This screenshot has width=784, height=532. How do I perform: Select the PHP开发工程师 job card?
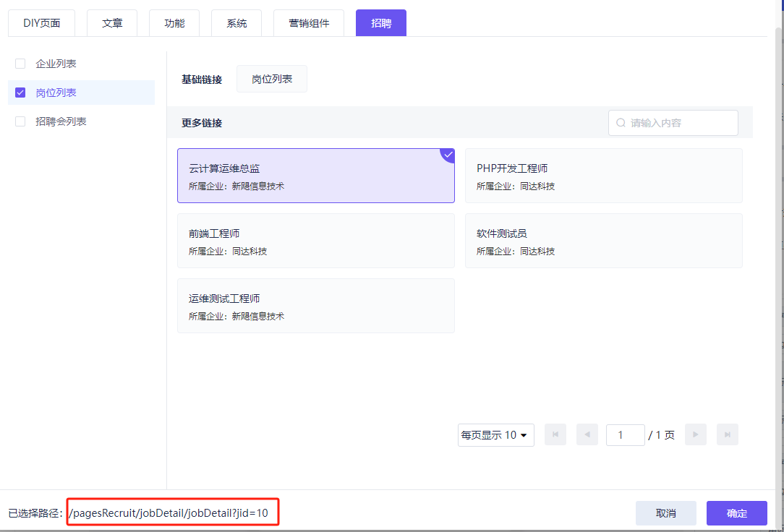603,176
